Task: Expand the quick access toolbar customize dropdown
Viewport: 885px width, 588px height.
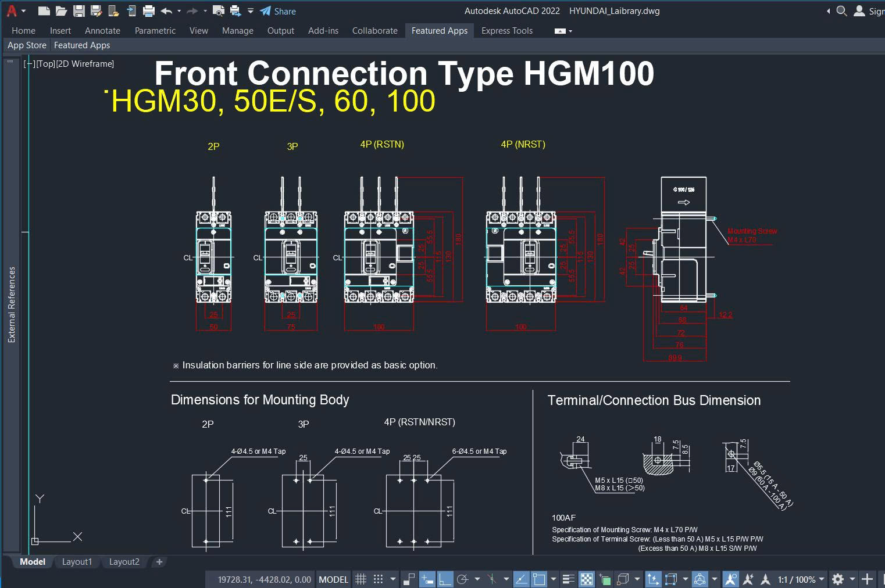Action: (251, 10)
